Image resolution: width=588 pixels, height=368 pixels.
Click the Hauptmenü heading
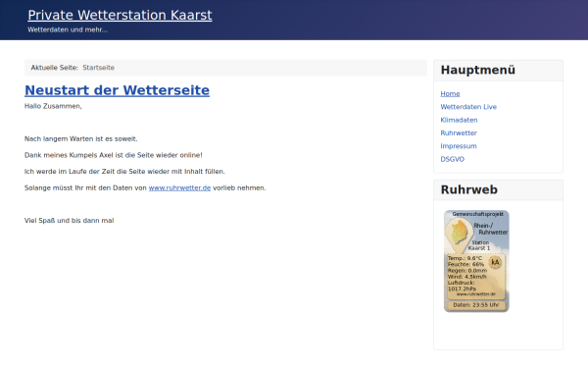(478, 70)
